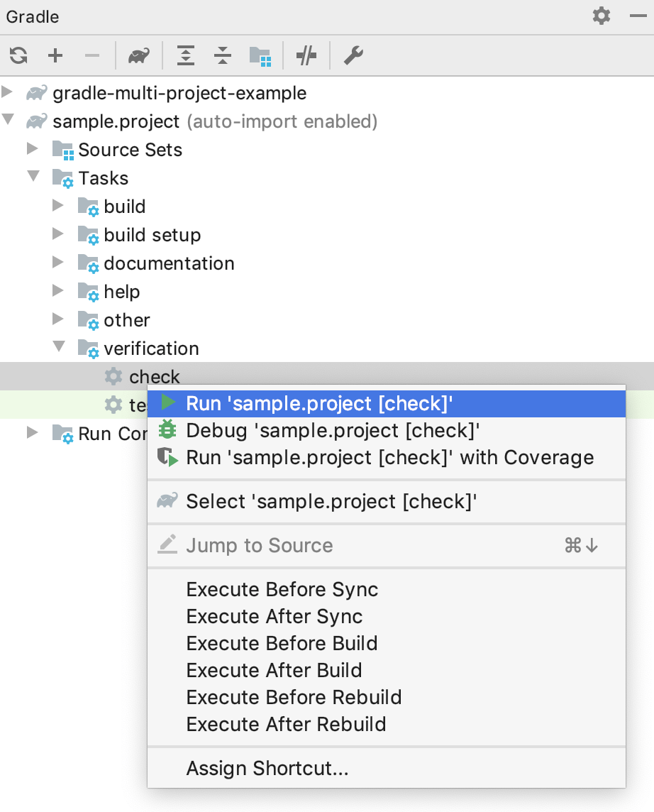
Task: Reload all Gradle projects
Action: click(18, 55)
